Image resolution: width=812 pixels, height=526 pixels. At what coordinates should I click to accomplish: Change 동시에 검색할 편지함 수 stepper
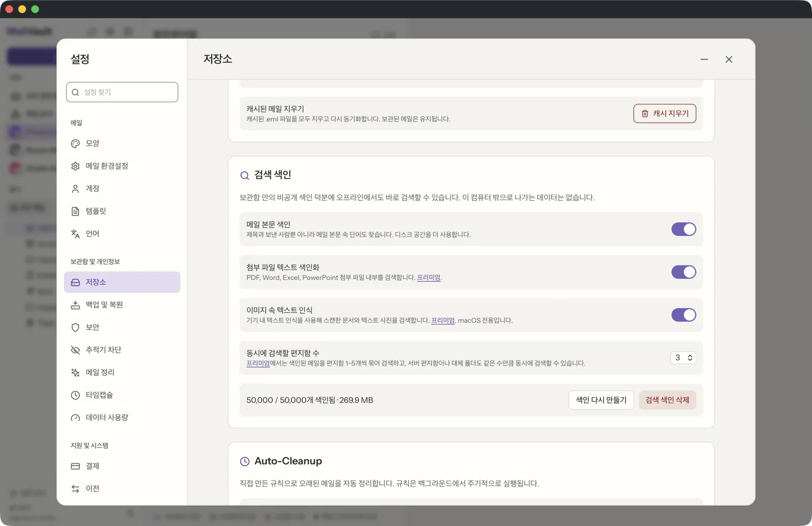683,358
